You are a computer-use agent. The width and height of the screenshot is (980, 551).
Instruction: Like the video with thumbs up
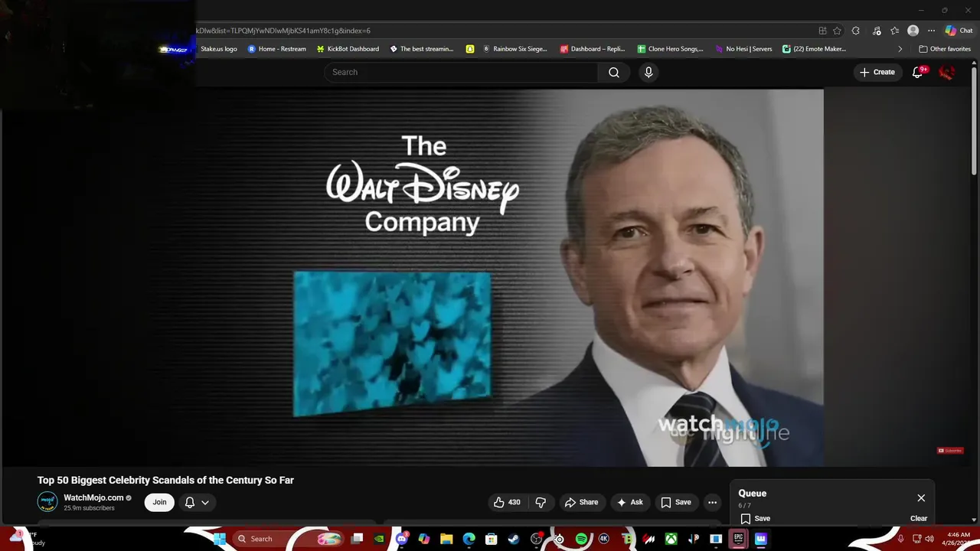pos(506,502)
